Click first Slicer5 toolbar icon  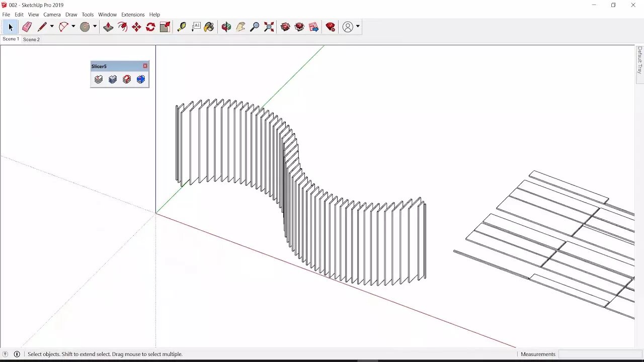[99, 79]
